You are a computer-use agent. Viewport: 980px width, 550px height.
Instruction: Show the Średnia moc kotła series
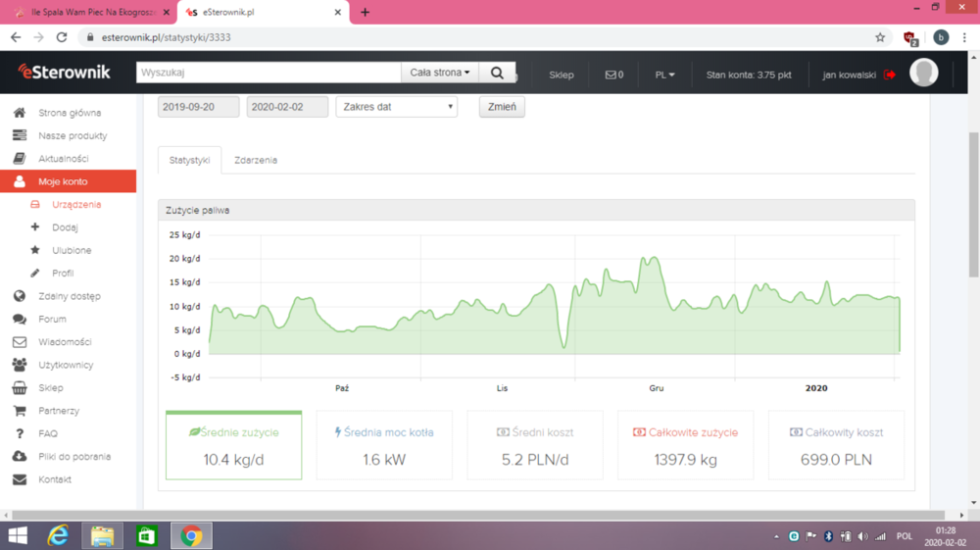click(x=384, y=445)
